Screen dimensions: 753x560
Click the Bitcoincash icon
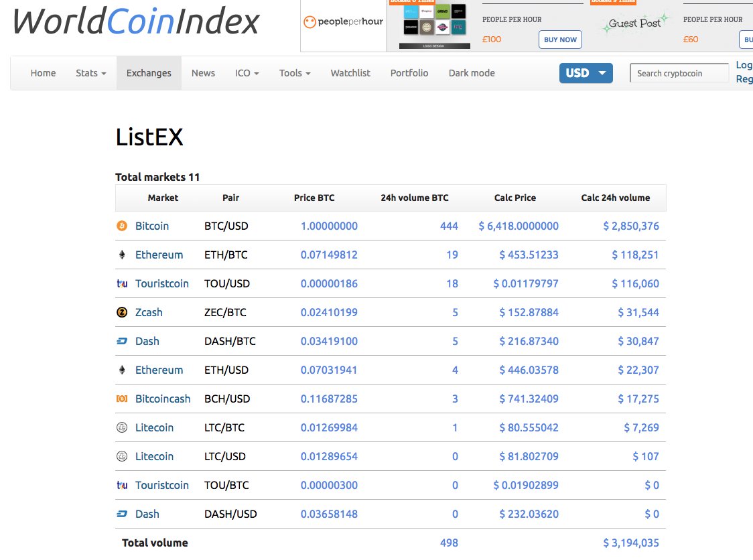coord(122,399)
